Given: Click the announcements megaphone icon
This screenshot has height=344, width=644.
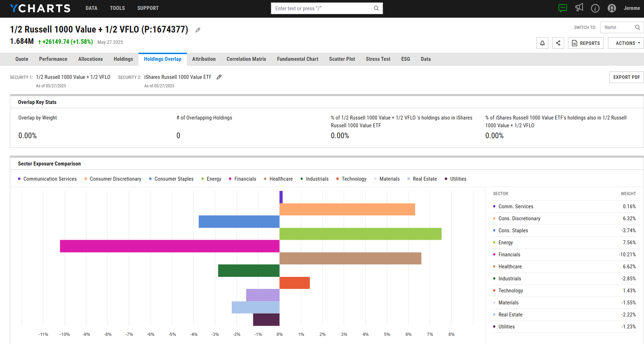Looking at the screenshot, I should coord(579,7).
